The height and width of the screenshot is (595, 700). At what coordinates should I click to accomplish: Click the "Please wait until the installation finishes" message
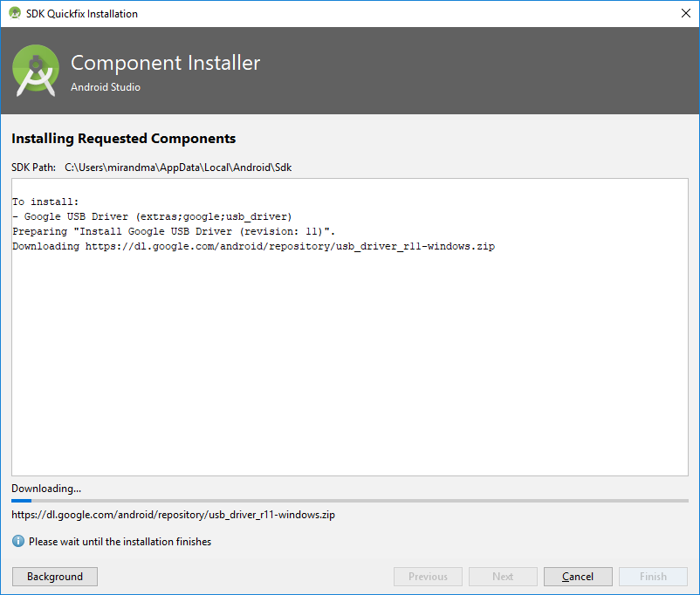click(120, 542)
